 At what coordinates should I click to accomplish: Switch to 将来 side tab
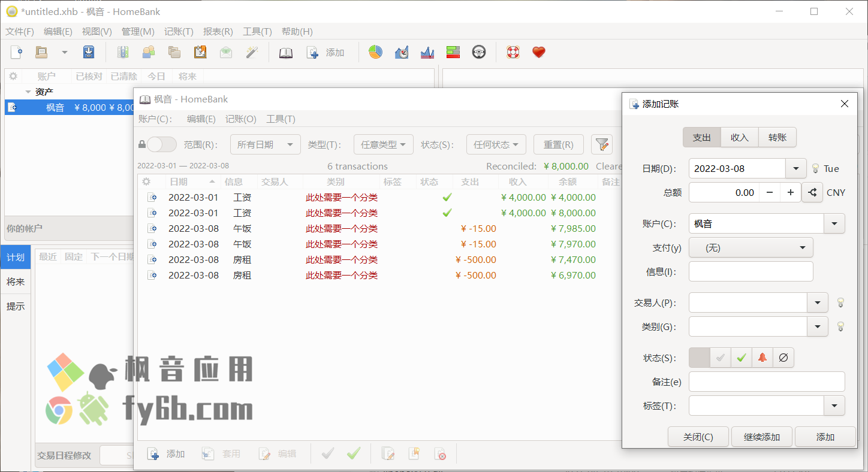(x=16, y=282)
